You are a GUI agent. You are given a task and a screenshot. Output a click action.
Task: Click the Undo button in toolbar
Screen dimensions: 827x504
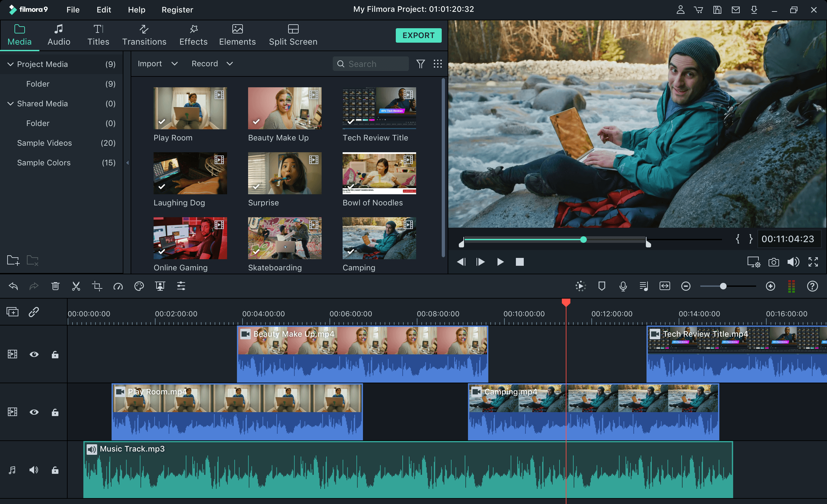tap(13, 286)
